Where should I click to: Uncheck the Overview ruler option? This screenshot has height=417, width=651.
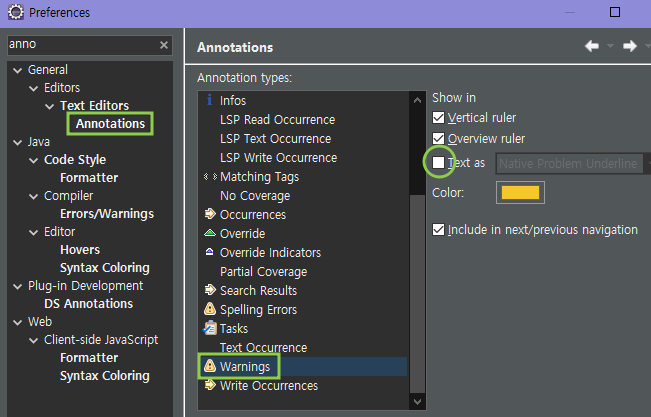438,139
